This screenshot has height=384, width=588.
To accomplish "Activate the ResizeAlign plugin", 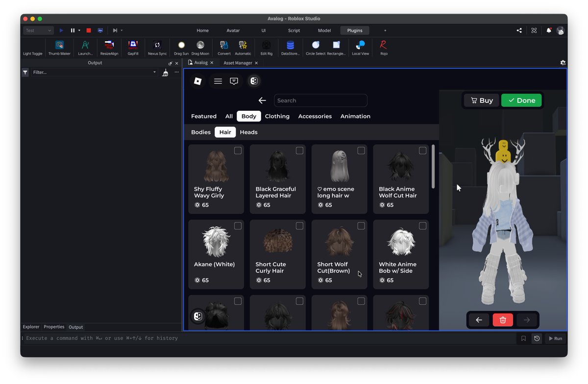I will [x=109, y=48].
